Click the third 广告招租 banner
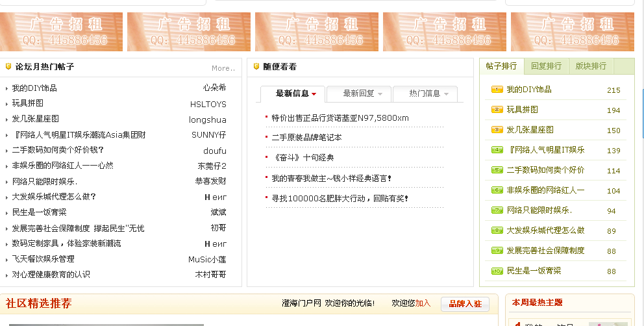Viewport: 644px width, 326px height. pos(317,32)
